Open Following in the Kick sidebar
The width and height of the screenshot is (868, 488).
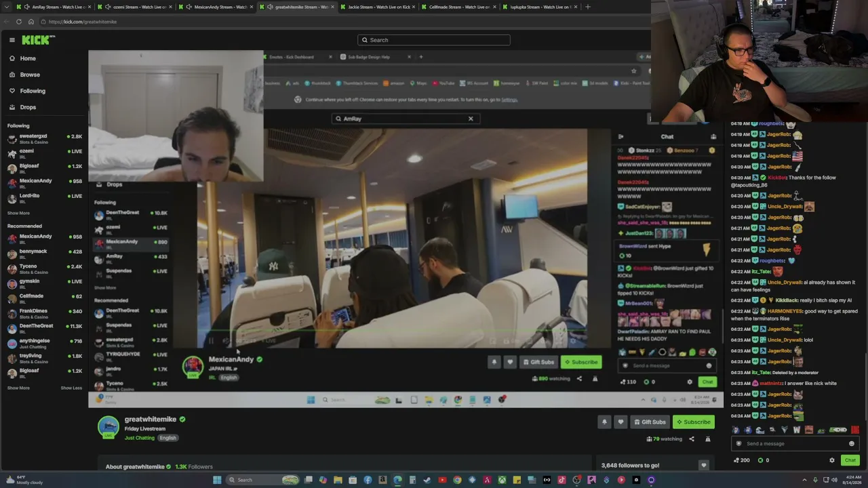(33, 91)
